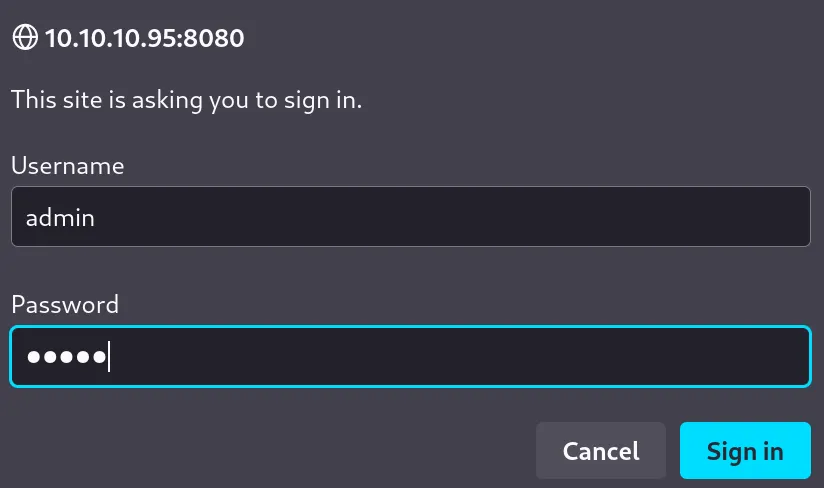Place cursor in empty area of Password field
This screenshot has height=488, width=824.
point(450,356)
